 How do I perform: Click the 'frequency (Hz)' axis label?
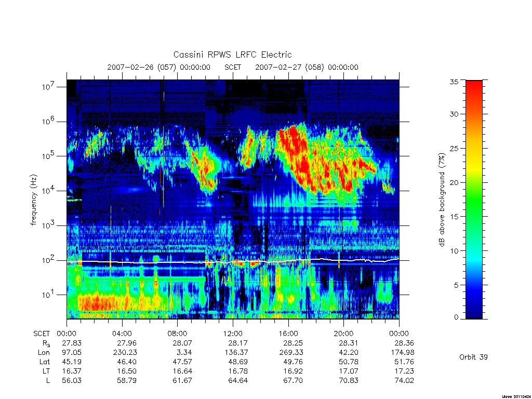[x=33, y=200]
